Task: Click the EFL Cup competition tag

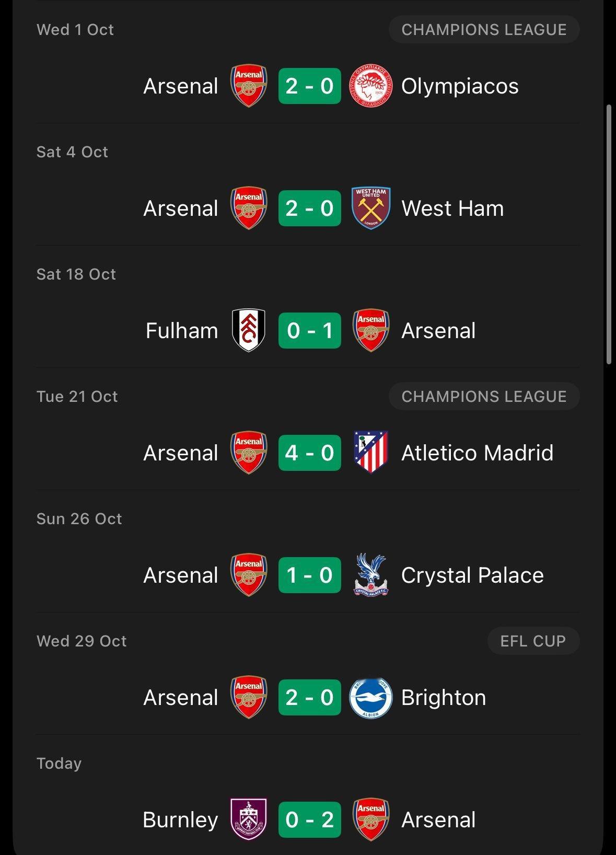Action: pos(533,641)
